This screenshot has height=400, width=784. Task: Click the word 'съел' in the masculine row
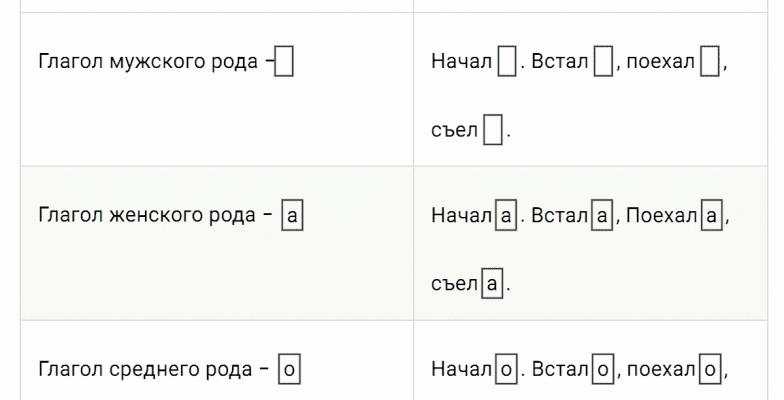(454, 131)
